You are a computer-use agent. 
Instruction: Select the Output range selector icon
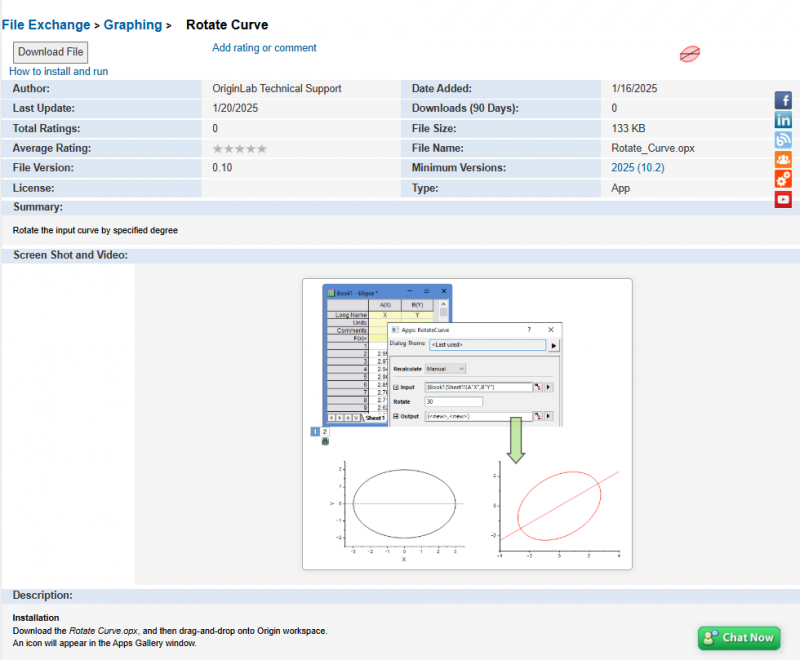(x=538, y=415)
